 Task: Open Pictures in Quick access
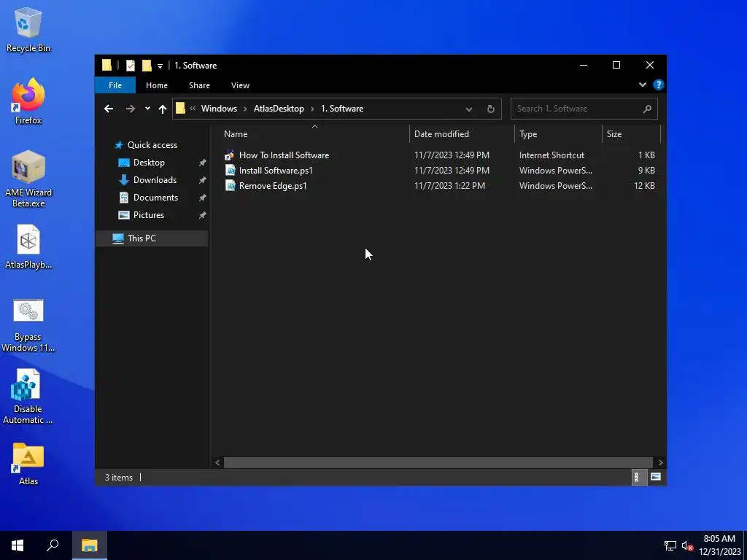[149, 215]
